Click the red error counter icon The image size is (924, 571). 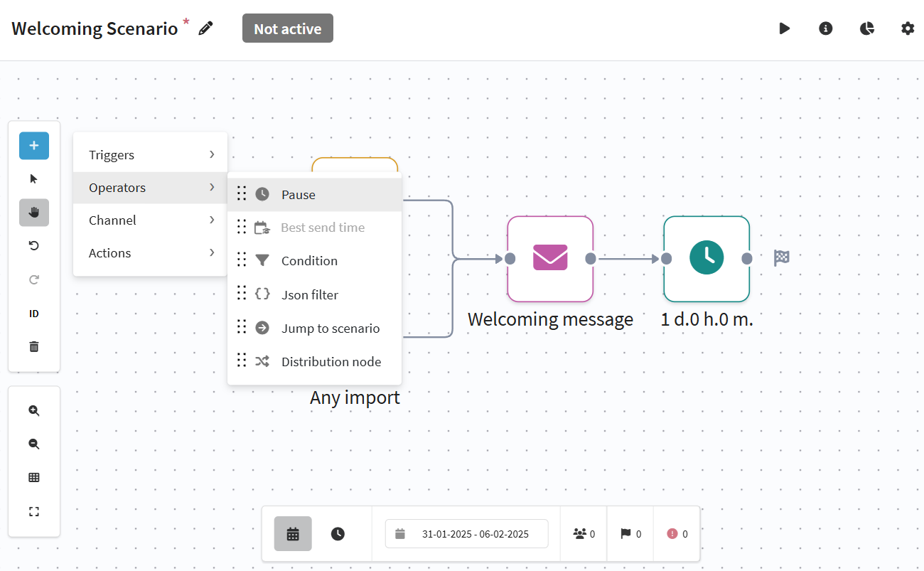[672, 533]
